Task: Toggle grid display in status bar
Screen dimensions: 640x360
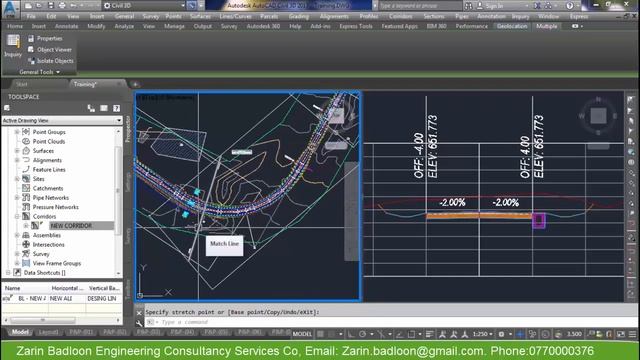Action: point(321,334)
